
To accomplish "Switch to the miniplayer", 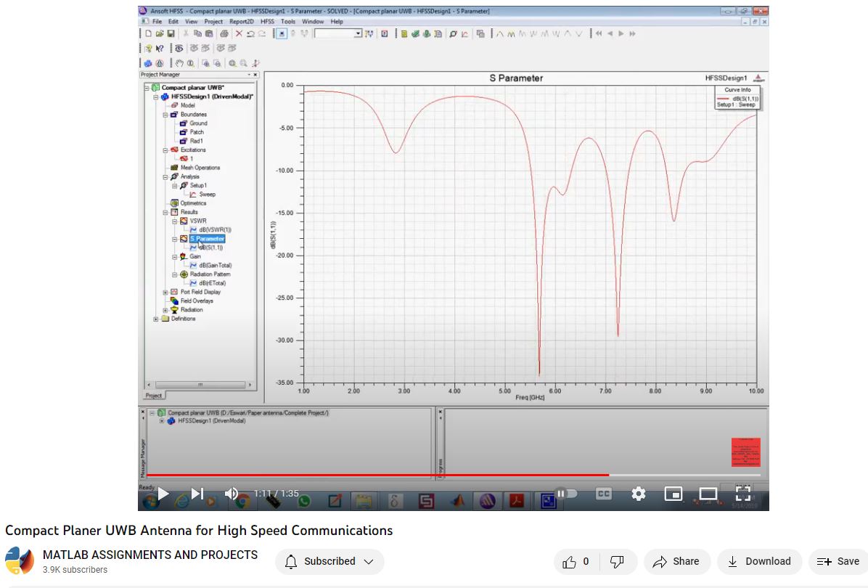I will pyautogui.click(x=673, y=494).
